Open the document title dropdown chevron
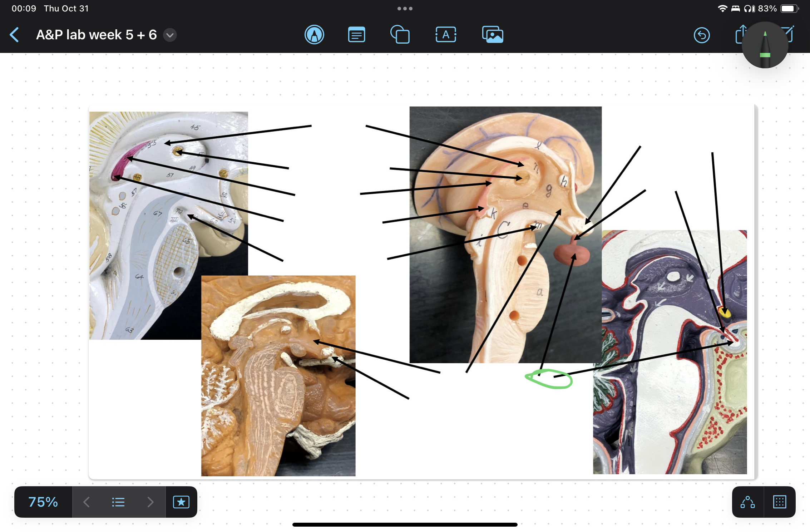The height and width of the screenshot is (532, 810). [170, 35]
